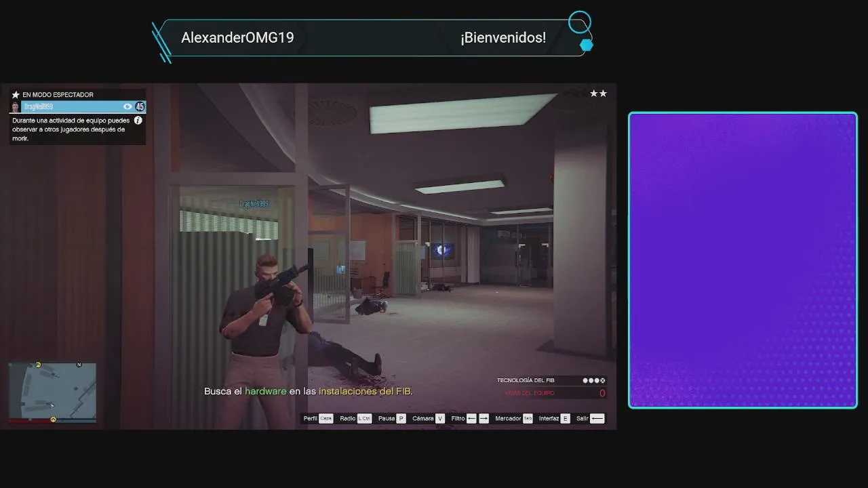Click the Tecnología del FIB progress dots
The height and width of the screenshot is (488, 868).
pos(594,381)
